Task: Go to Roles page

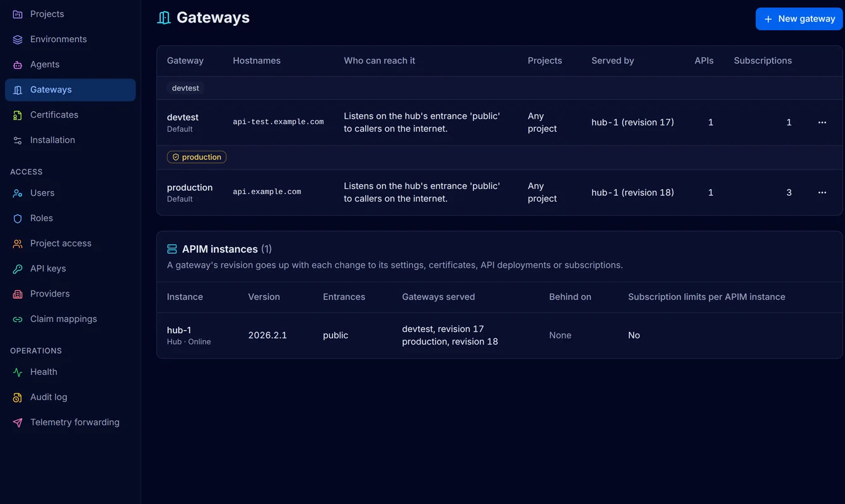Action: coord(70,218)
